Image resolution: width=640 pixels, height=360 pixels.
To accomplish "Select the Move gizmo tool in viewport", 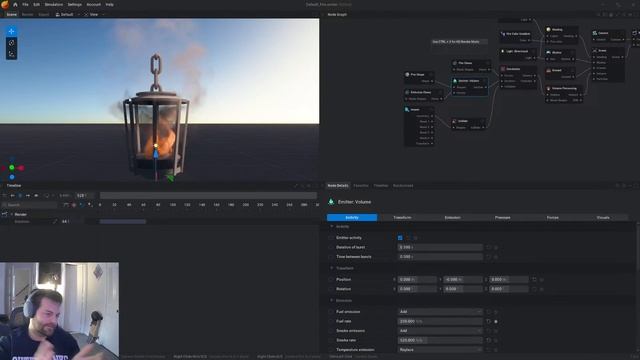I will click(x=11, y=31).
